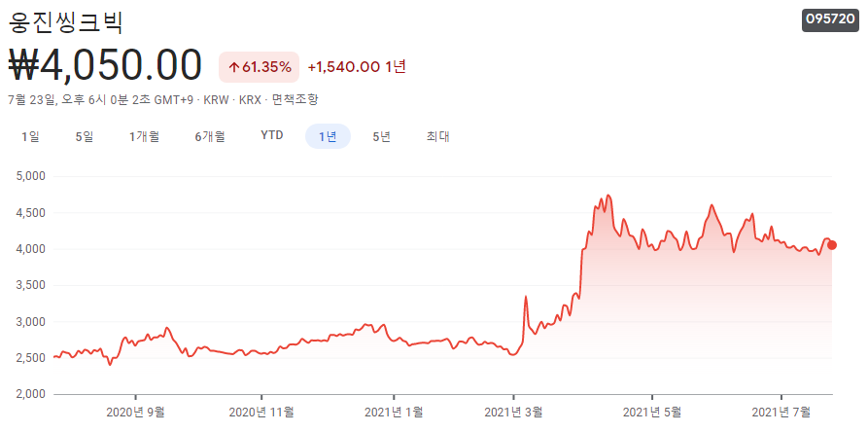Click the 2021년 5월 axis label
This screenshot has width=868, height=432.
pyautogui.click(x=652, y=412)
